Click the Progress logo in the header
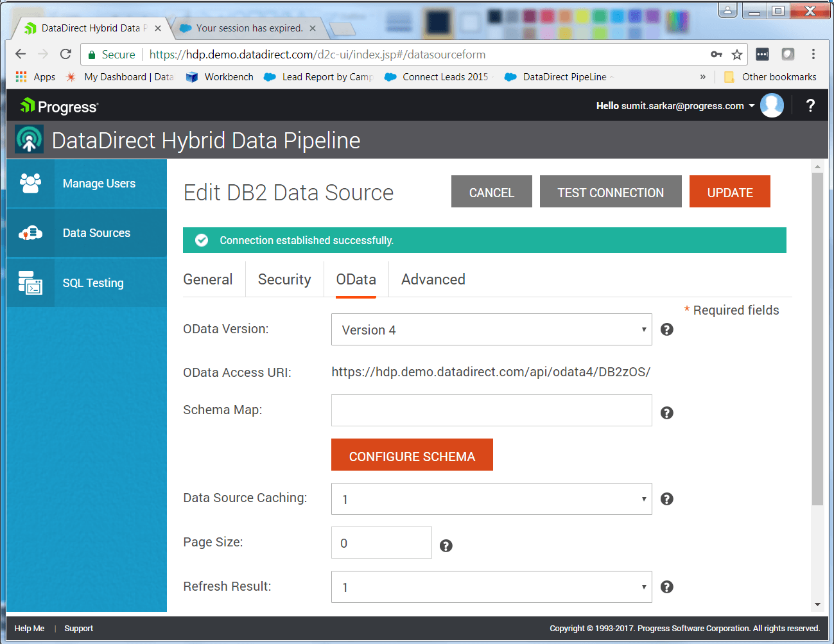Viewport: 834px width, 644px height. 58,105
